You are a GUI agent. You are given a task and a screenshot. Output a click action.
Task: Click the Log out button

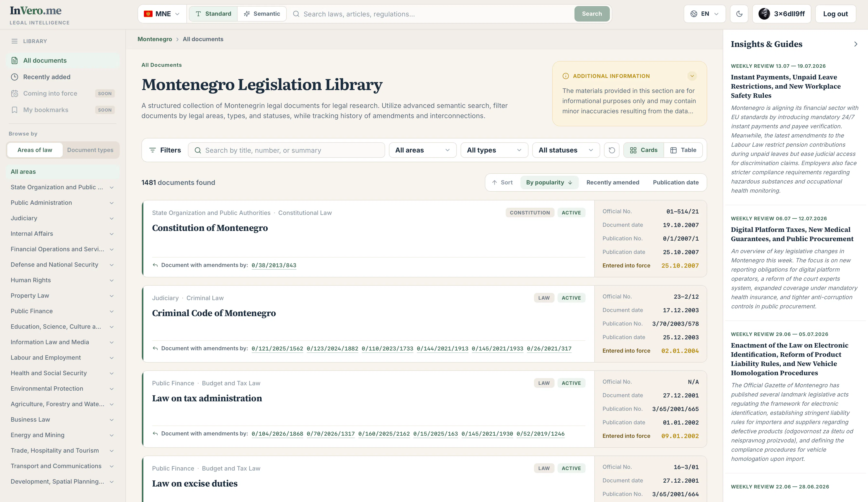tap(835, 14)
